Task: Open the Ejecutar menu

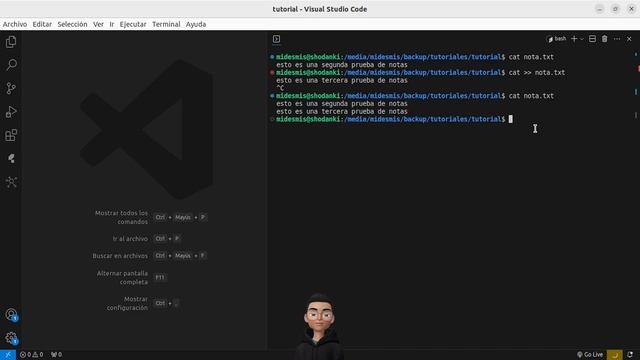Action: pyautogui.click(x=133, y=24)
